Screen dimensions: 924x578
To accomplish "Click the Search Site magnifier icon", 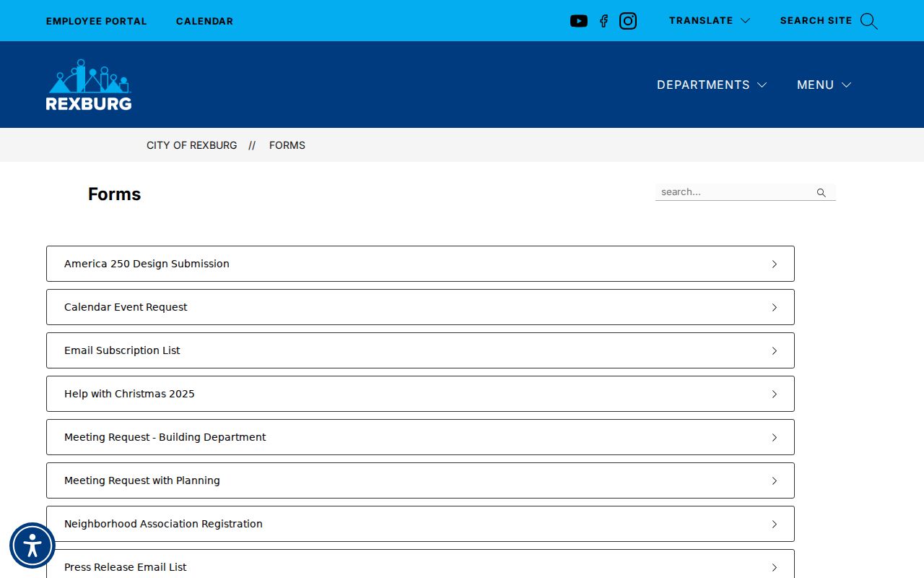I will click(x=869, y=21).
